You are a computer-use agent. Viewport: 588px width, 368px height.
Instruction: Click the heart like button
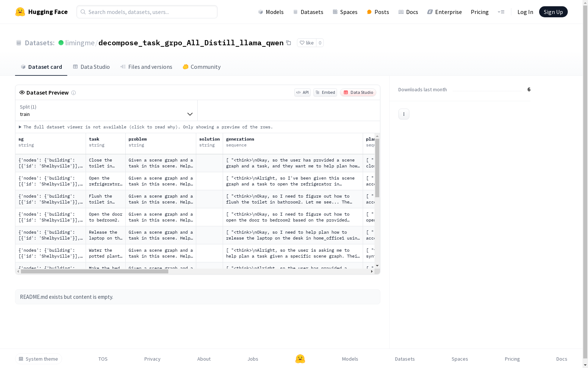(x=306, y=43)
